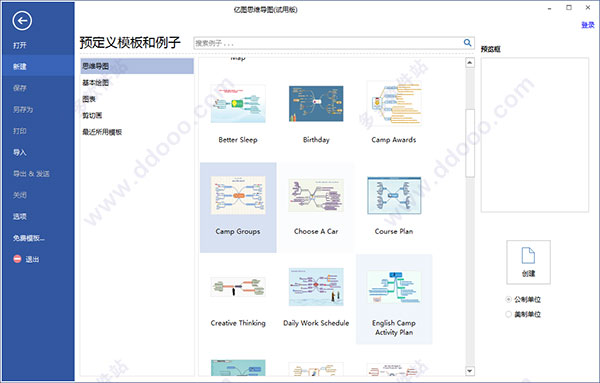Click the search magnifier icon
The height and width of the screenshot is (383, 600).
pos(467,42)
